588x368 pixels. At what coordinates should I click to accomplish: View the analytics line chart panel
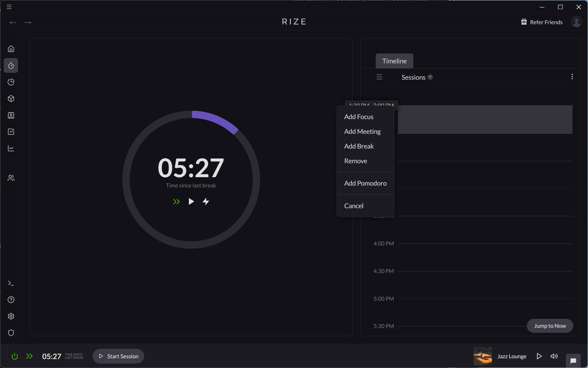(11, 148)
